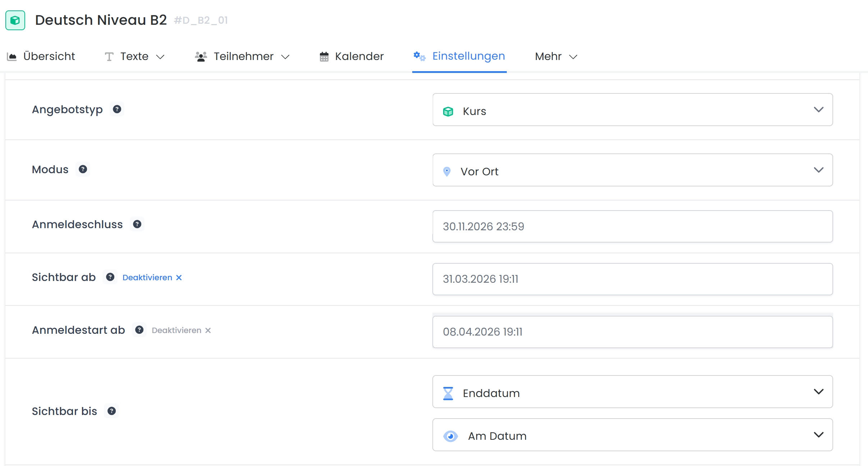
Task: Click the green course cube icon beside title
Action: point(15,20)
